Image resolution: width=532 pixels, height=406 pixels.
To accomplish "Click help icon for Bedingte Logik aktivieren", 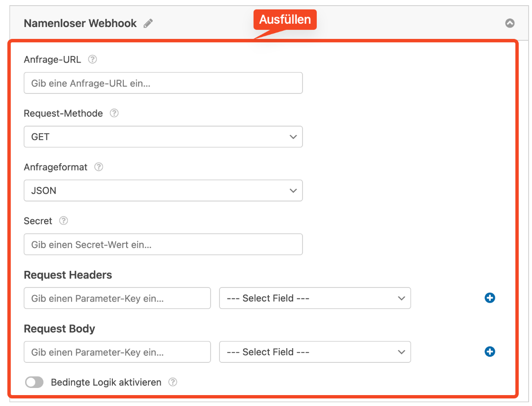I will (173, 382).
